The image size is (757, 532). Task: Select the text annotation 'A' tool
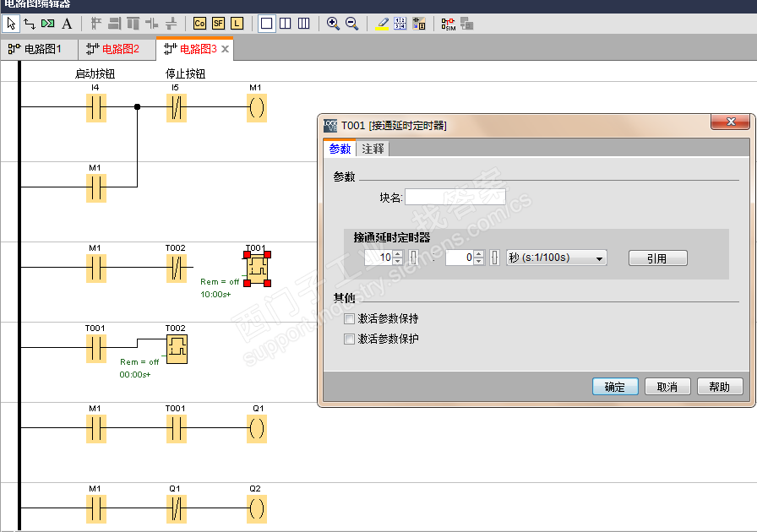coord(67,23)
